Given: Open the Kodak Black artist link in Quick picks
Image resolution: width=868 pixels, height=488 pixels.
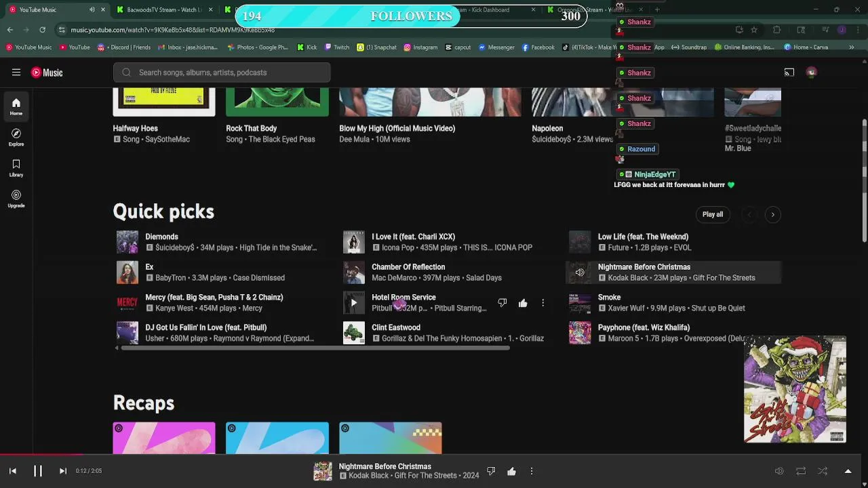Looking at the screenshot, I should [628, 278].
